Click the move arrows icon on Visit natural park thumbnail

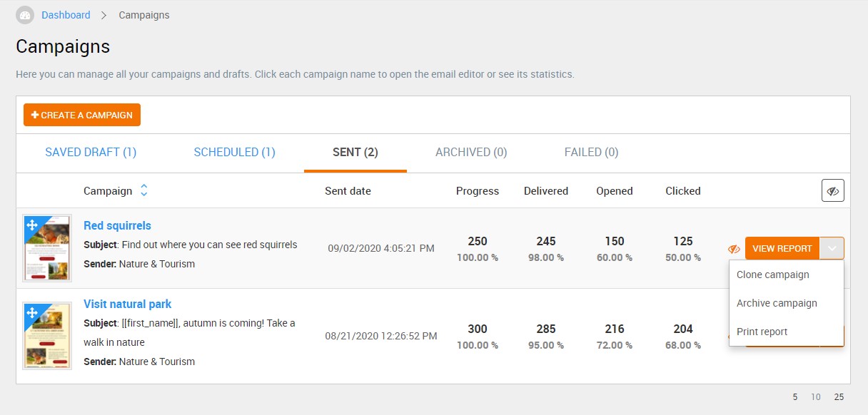(31, 312)
